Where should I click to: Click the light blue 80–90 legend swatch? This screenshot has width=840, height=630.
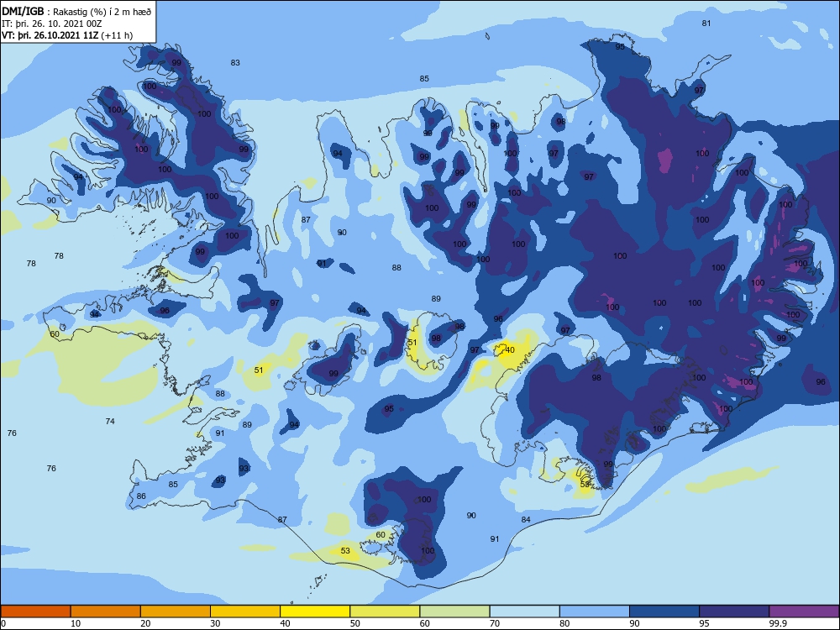[595, 612]
